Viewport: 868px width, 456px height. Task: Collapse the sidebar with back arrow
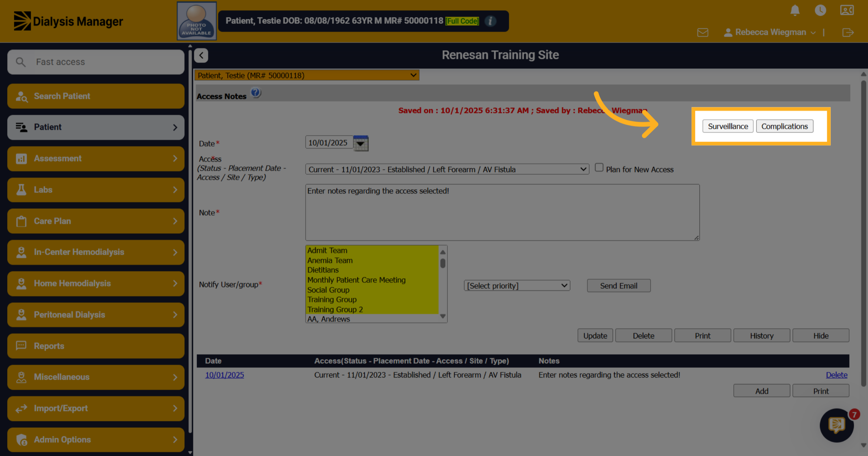tap(201, 55)
